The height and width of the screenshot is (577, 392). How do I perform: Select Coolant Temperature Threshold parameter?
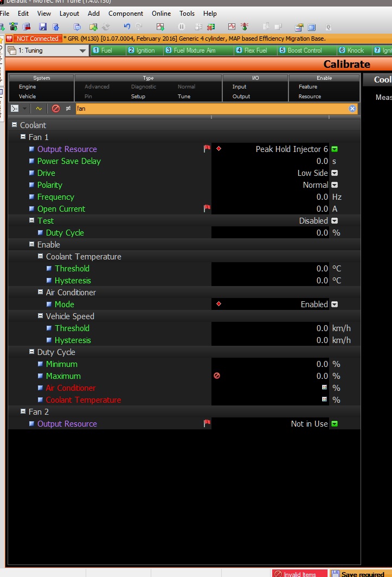[72, 268]
